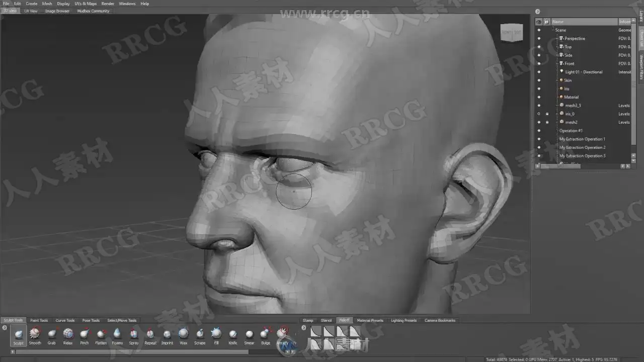Toggle the lock icon on iris_0 row
Screen dimensions: 644x362
coord(547,114)
